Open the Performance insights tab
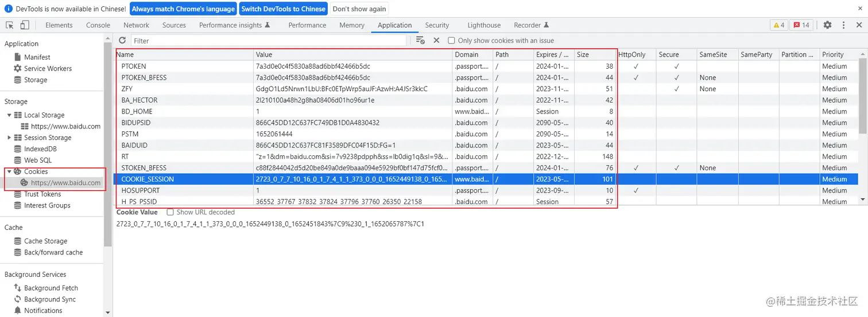The width and height of the screenshot is (868, 317). coord(234,25)
